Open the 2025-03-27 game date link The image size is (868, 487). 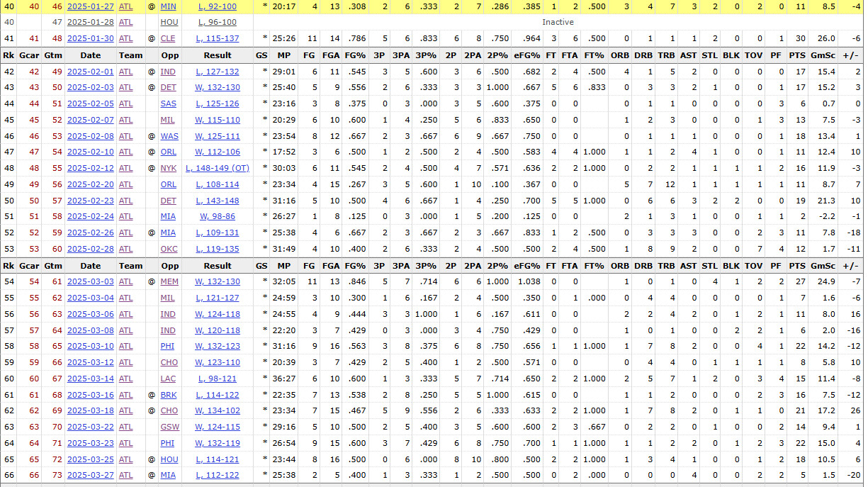(x=90, y=475)
